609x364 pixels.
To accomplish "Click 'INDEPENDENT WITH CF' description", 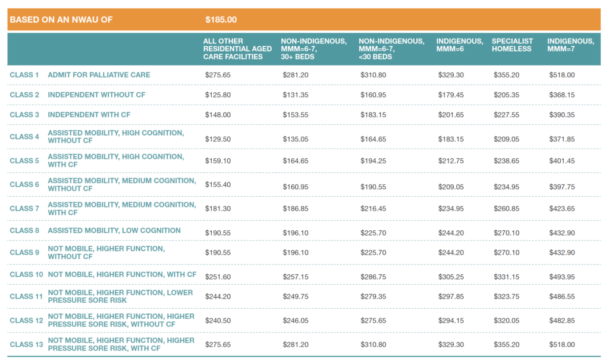I will click(89, 115).
